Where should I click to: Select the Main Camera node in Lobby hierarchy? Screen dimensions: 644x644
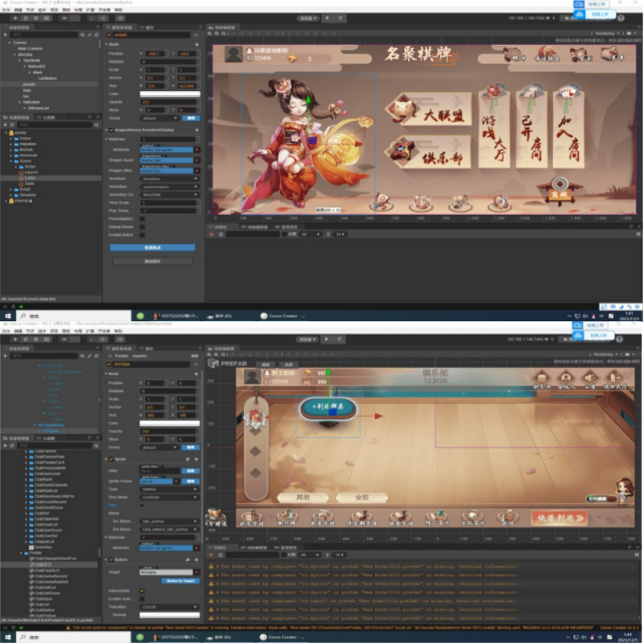point(30,48)
